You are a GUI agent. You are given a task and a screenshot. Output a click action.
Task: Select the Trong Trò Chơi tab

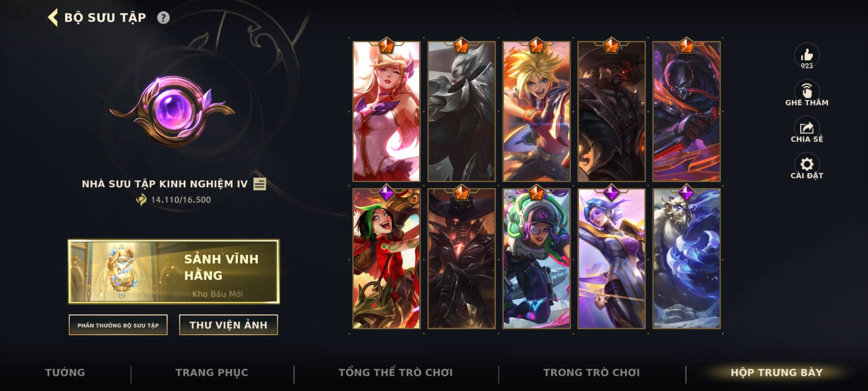(592, 373)
